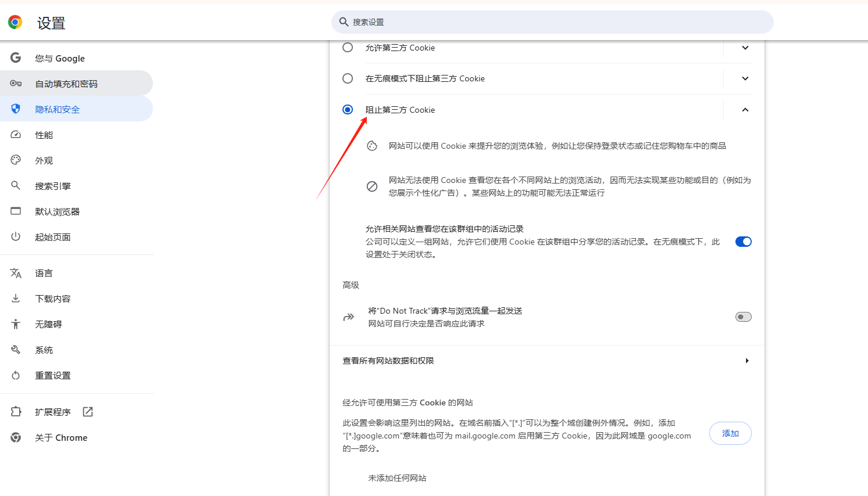Go to 性能 settings section
The height and width of the screenshot is (496, 868).
[76, 135]
